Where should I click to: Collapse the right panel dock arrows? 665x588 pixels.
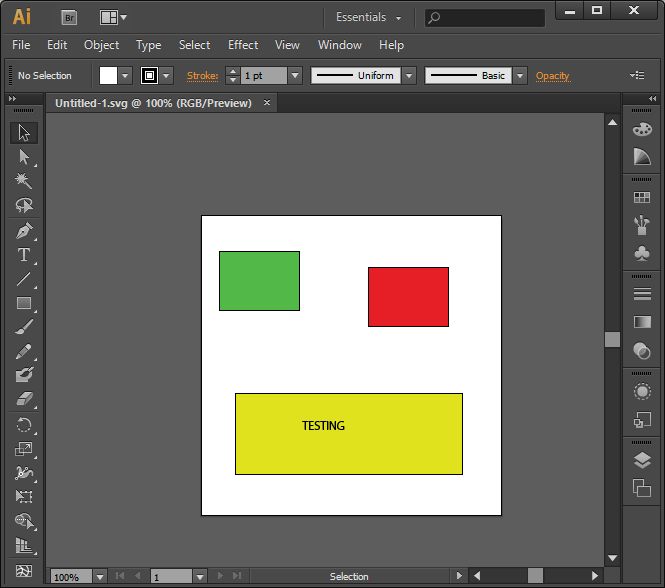652,98
